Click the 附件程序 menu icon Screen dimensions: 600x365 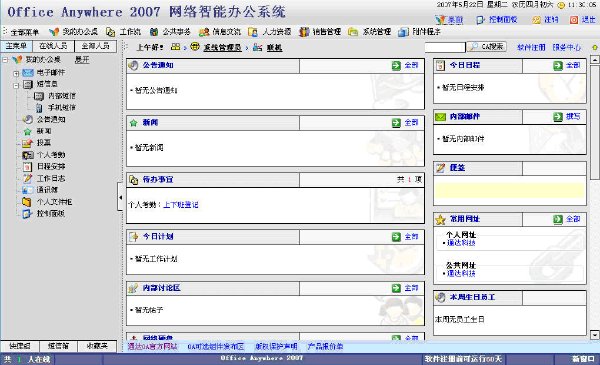tap(403, 32)
